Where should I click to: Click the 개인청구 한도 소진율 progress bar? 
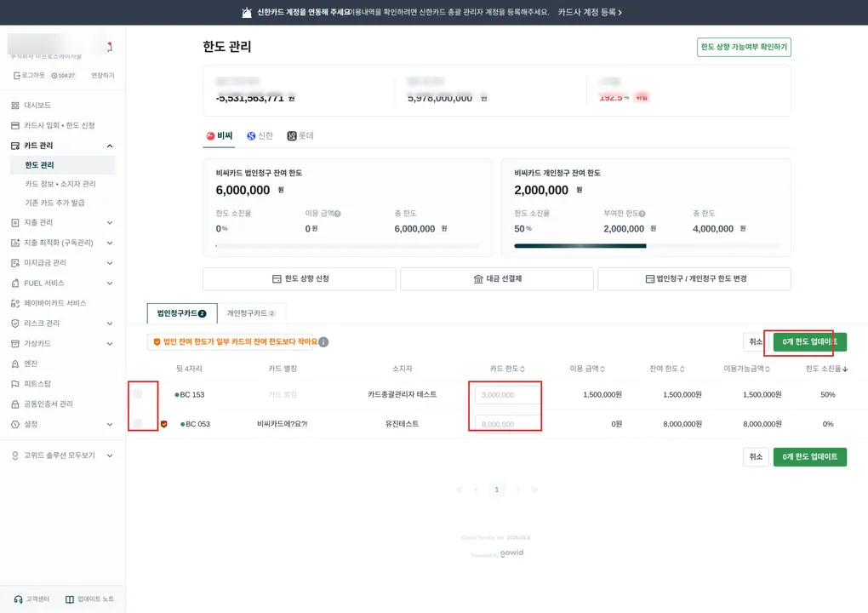coord(646,246)
